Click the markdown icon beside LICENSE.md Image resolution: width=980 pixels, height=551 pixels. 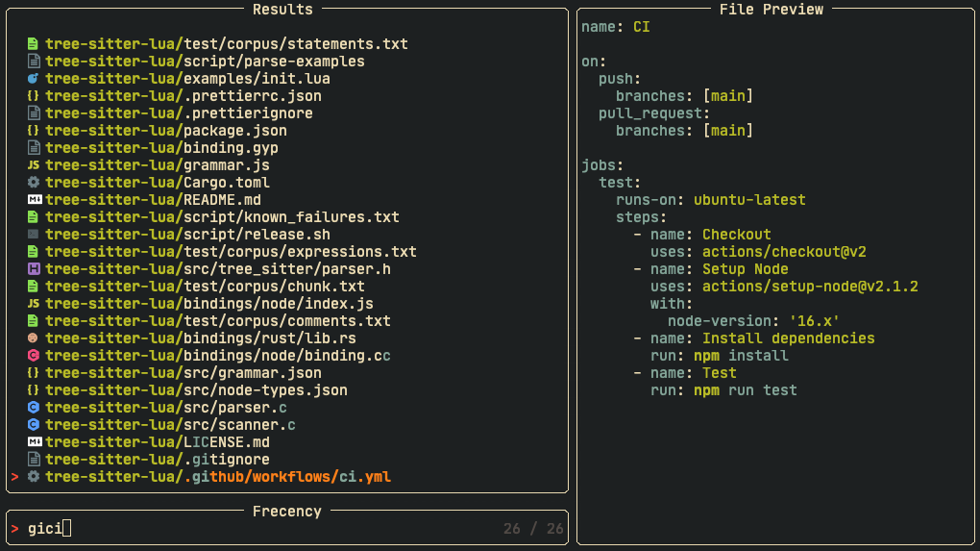[x=35, y=442]
